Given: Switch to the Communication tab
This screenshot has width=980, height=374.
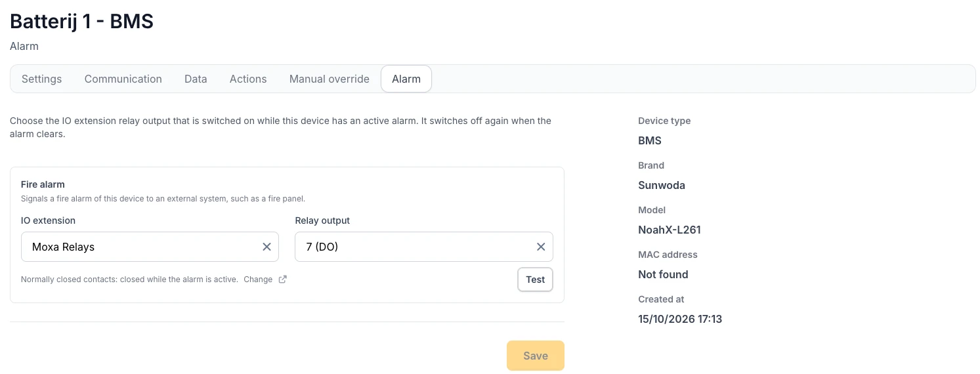Looking at the screenshot, I should 123,79.
